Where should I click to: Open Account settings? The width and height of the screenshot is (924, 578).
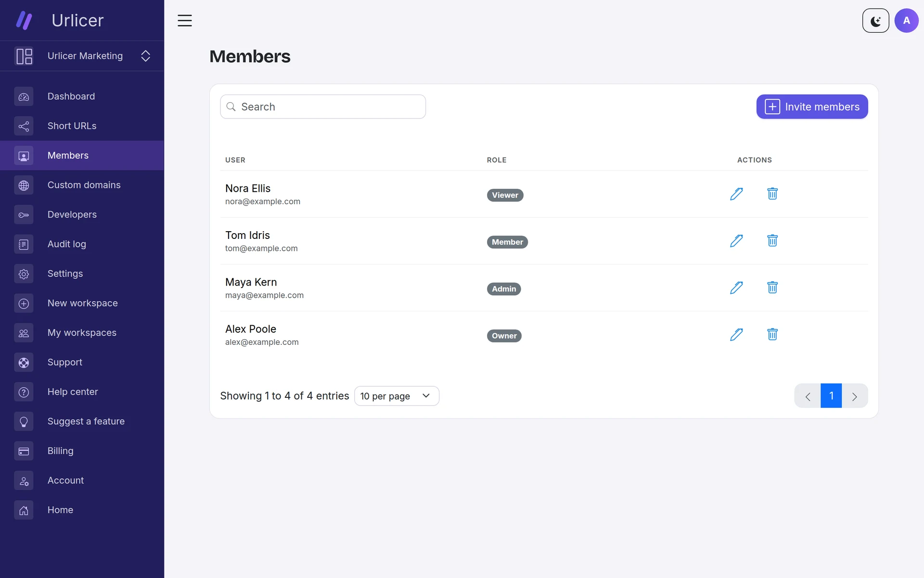pos(82,481)
